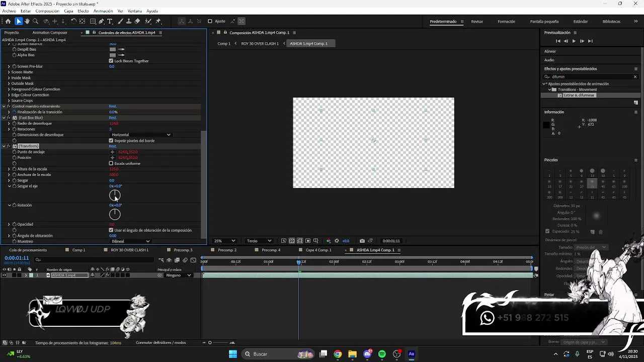Clear the 'difumin' effects search
This screenshot has height=362, width=644.
[635, 77]
